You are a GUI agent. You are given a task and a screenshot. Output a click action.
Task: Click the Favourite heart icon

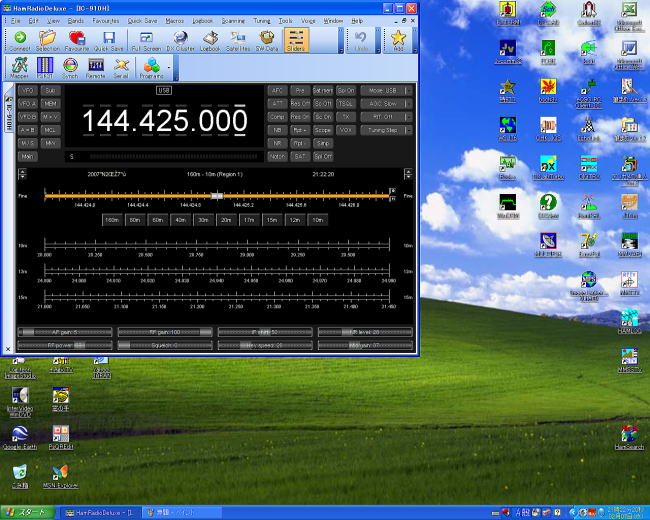pos(77,41)
